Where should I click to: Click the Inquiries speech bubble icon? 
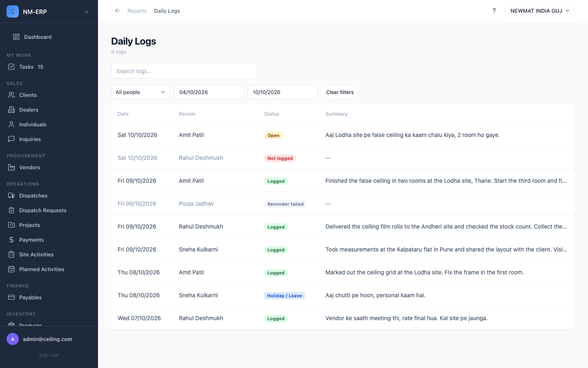click(11, 139)
